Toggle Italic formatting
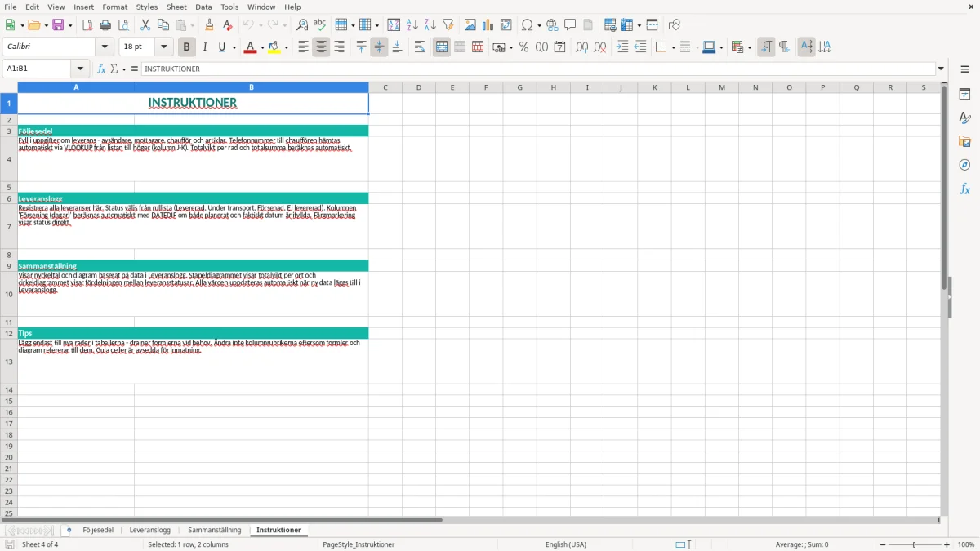980x551 pixels. point(204,47)
